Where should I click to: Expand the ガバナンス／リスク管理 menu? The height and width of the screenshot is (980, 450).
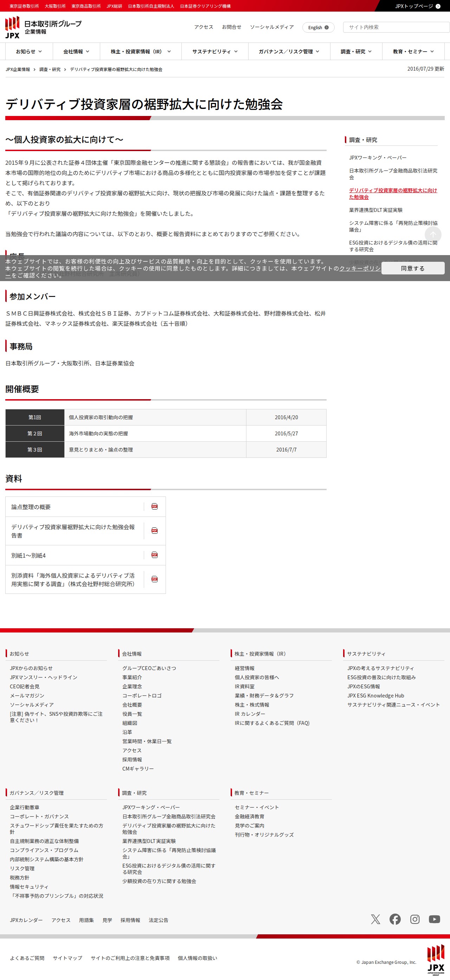click(x=289, y=51)
